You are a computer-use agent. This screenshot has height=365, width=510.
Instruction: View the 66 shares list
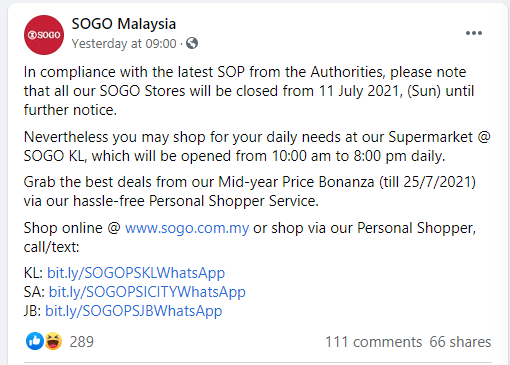460,342
